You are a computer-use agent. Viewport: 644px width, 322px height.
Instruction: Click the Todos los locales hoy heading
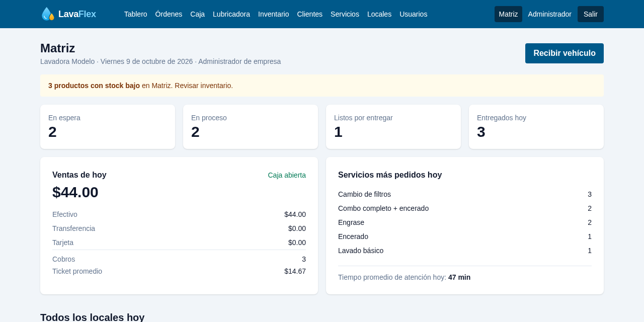pyautogui.click(x=93, y=317)
